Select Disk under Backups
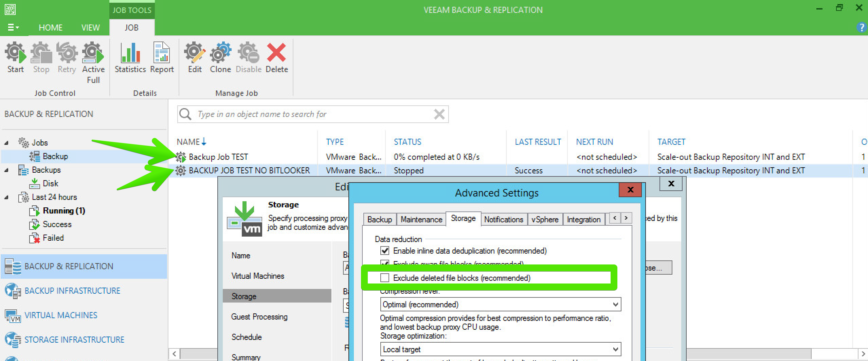The image size is (868, 361). (x=50, y=184)
